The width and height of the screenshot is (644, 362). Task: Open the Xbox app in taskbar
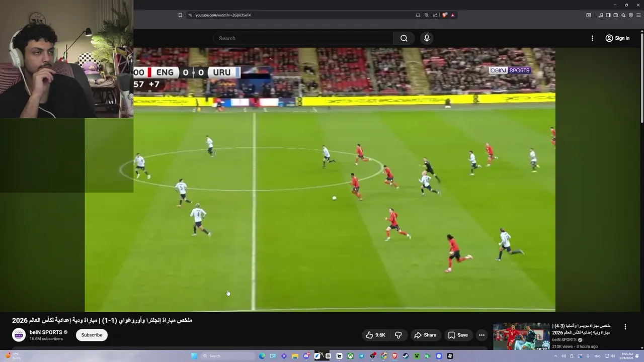[350, 356]
